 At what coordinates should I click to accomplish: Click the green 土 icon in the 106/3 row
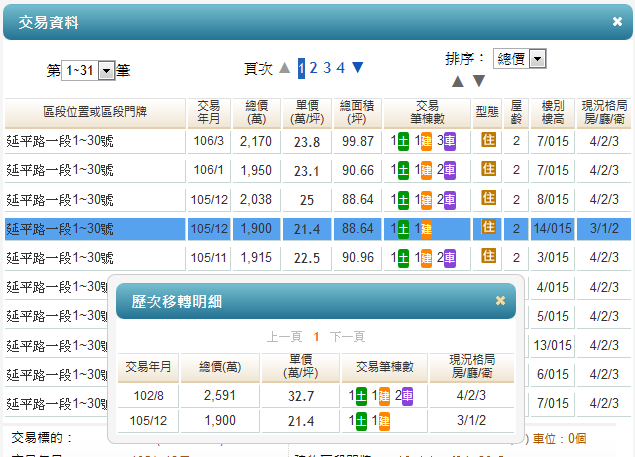403,141
